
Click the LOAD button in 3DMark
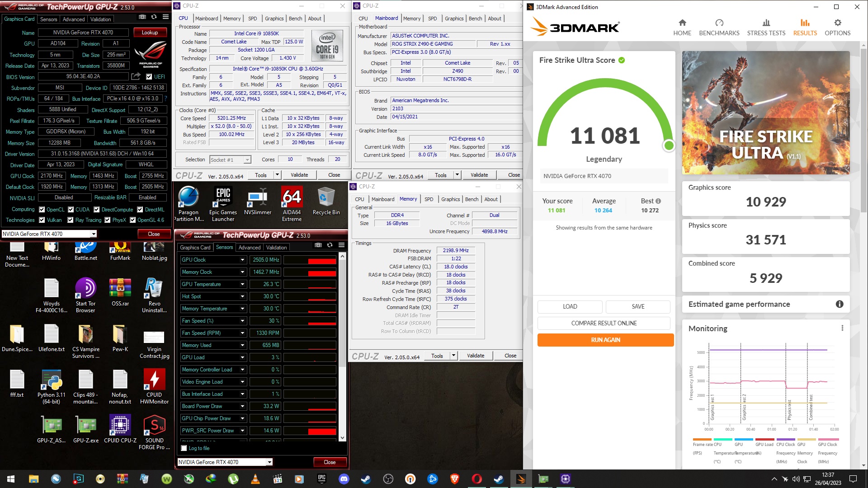[x=570, y=306]
